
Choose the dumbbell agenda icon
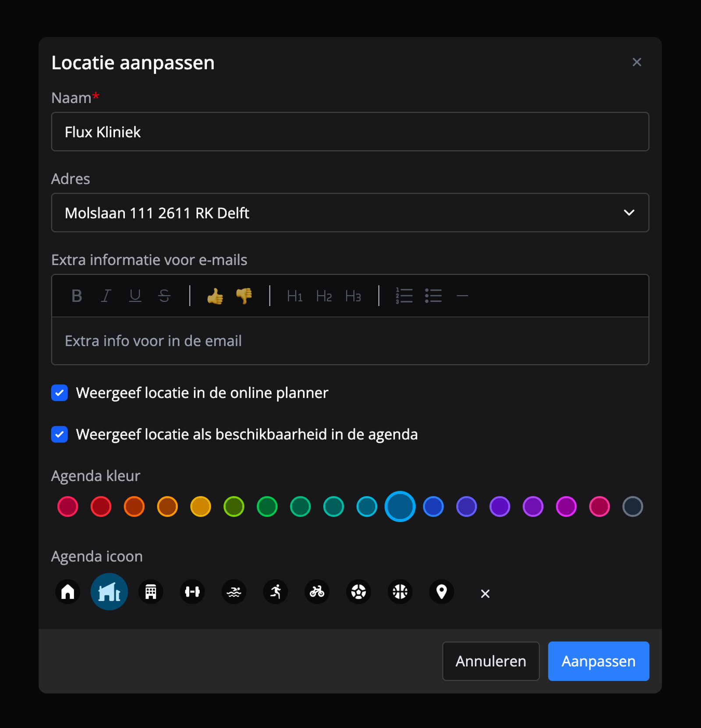[x=192, y=592]
